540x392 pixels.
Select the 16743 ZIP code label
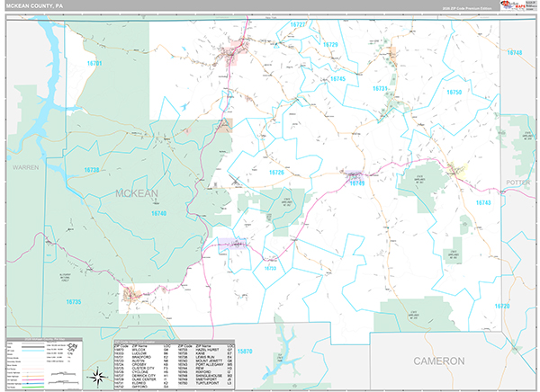pyautogui.click(x=483, y=202)
